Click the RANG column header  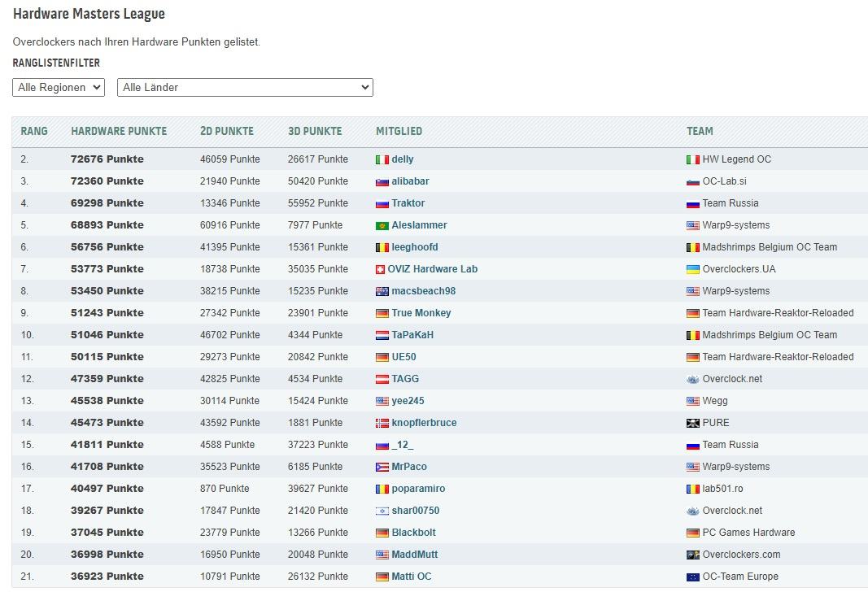click(34, 131)
